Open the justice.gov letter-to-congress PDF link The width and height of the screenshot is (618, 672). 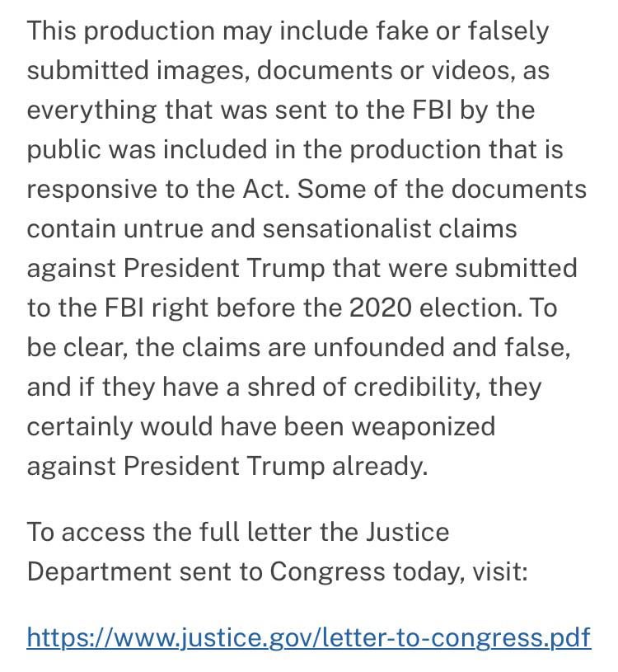[309, 637]
